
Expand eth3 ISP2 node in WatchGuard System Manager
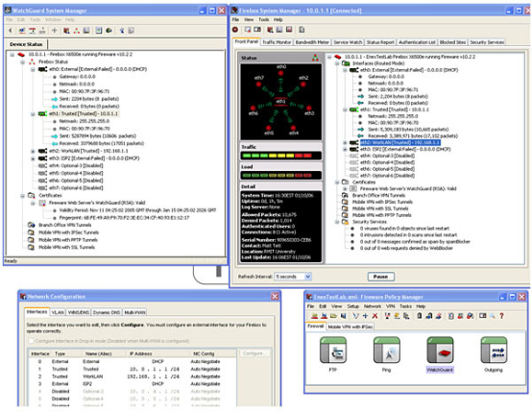[x=33, y=158]
